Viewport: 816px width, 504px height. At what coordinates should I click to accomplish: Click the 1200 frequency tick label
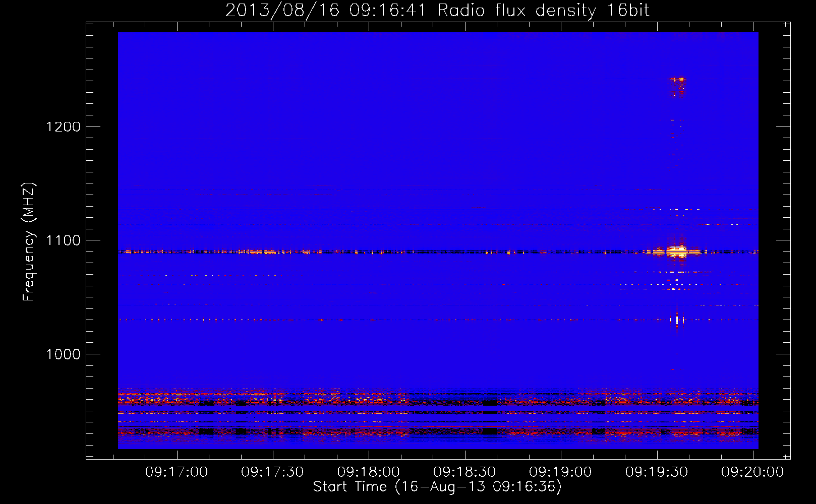point(63,127)
